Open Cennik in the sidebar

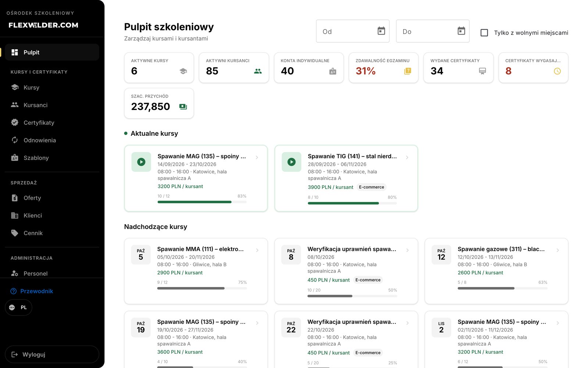click(x=52, y=233)
